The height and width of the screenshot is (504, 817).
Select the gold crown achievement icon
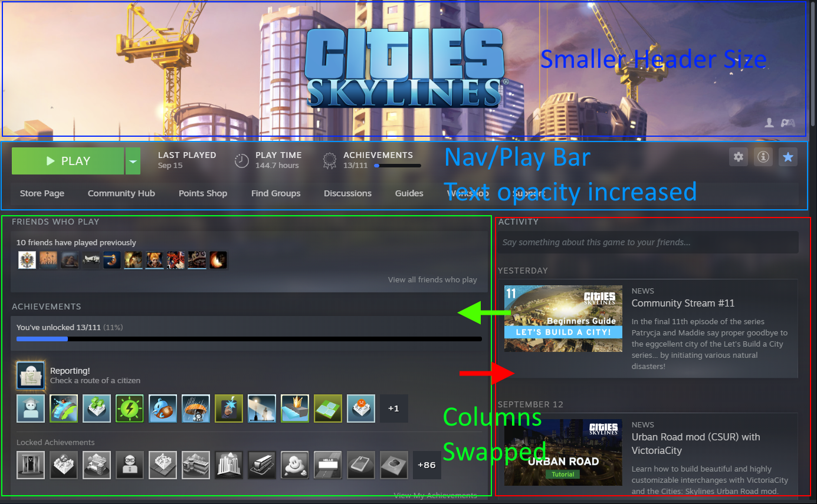coord(295,409)
